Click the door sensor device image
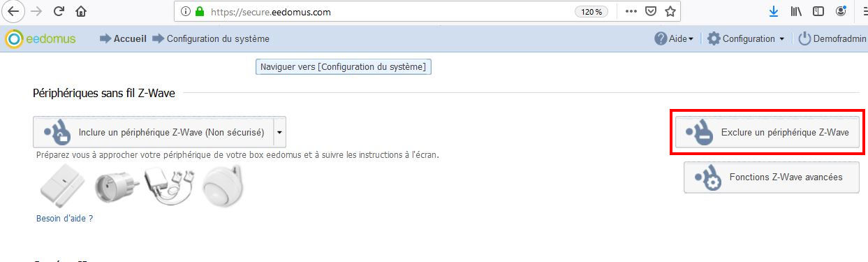This screenshot has width=868, height=262. [62, 185]
